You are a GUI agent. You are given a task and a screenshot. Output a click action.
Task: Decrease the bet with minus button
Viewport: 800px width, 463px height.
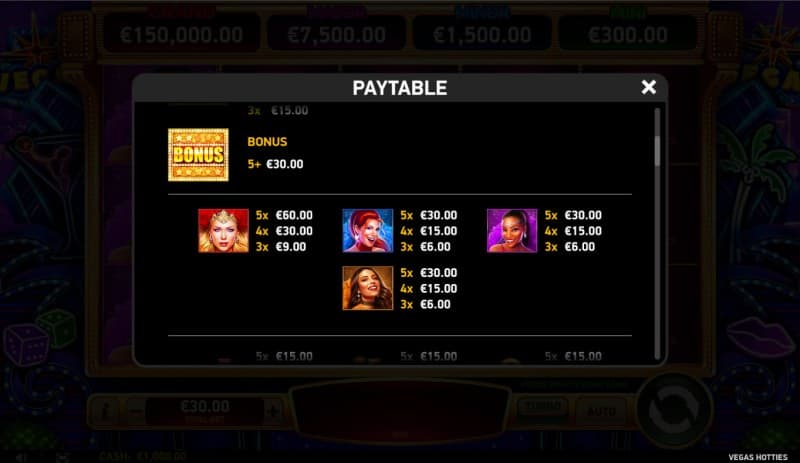[x=135, y=410]
